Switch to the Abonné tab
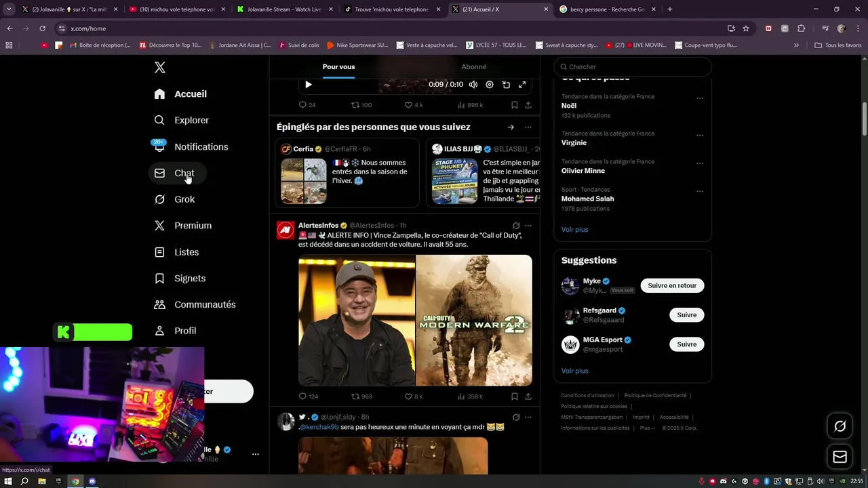The image size is (868, 488). coord(473,66)
